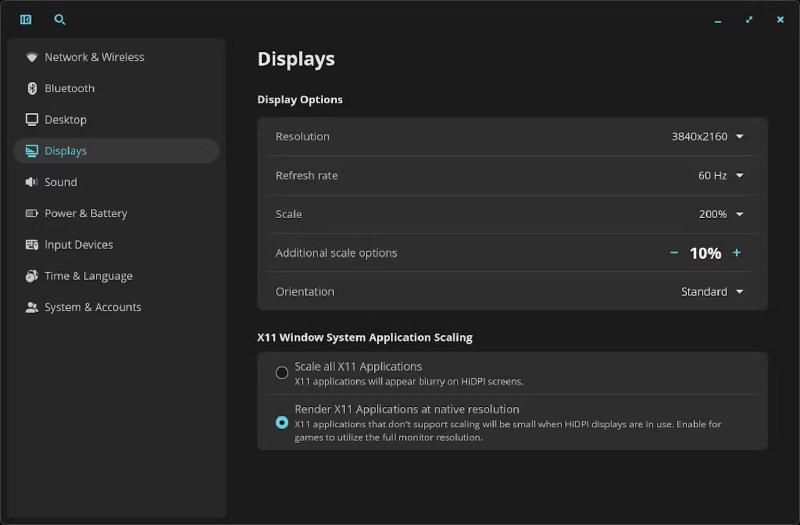The width and height of the screenshot is (800, 525).
Task: Click the Bluetooth icon in sidebar
Action: pyautogui.click(x=32, y=88)
